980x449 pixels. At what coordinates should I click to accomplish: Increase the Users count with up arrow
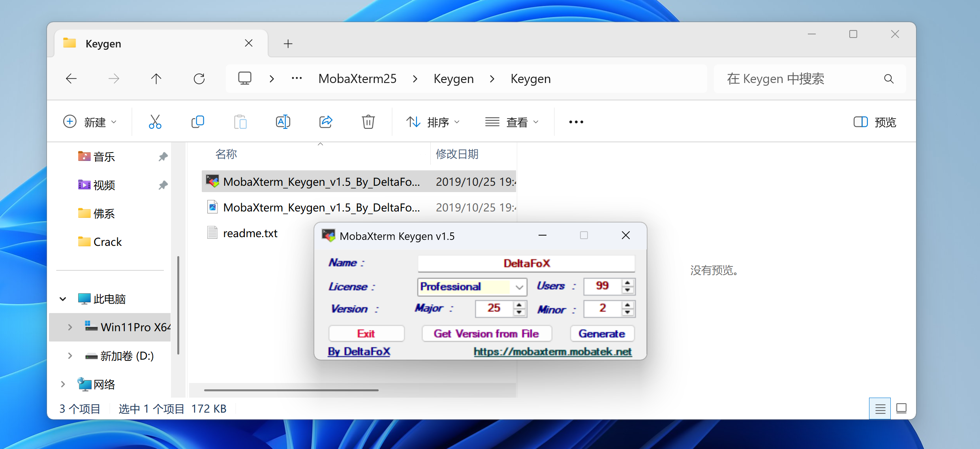point(627,282)
